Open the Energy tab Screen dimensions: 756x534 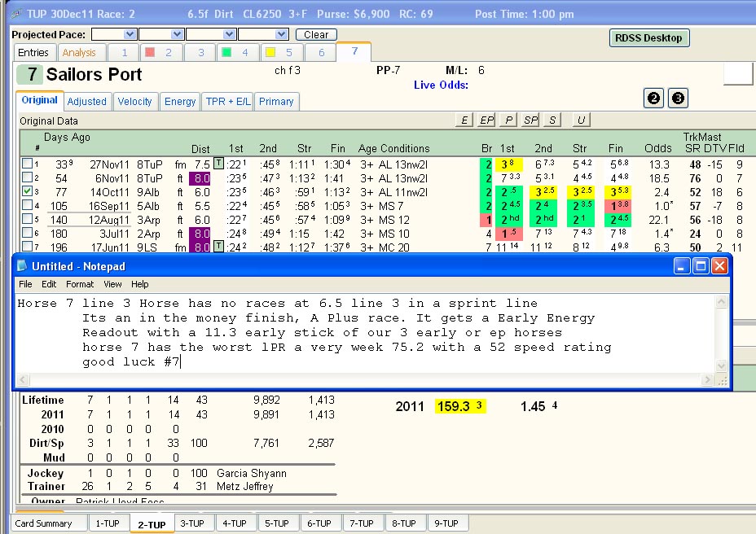pos(180,101)
